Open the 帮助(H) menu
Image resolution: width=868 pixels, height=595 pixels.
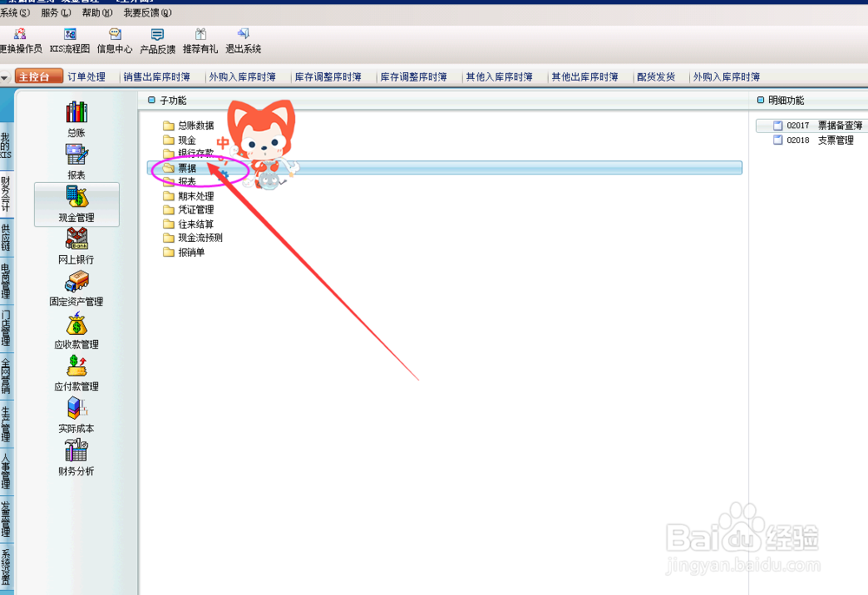(x=97, y=13)
